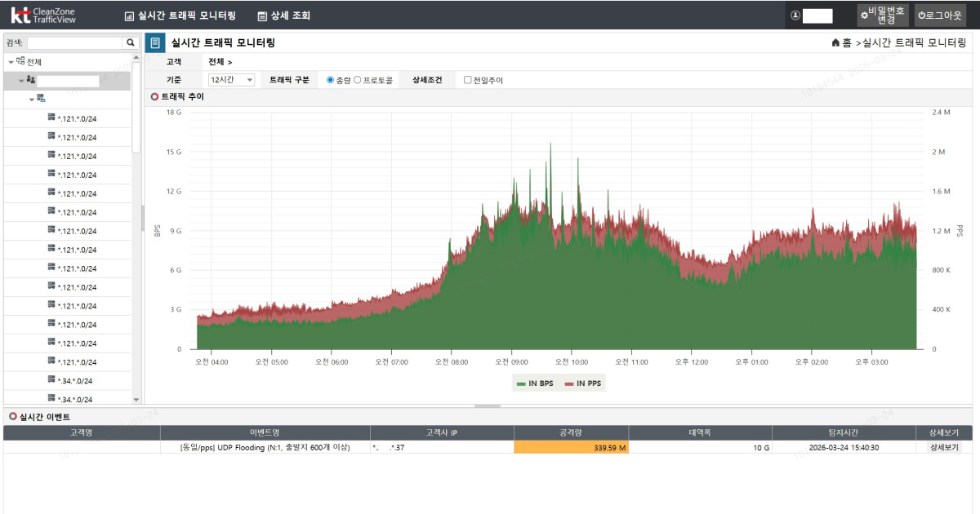Screen dimensions: 980x514
Task: Open 실시간 트래픽 모니터링 menu
Action: pyautogui.click(x=180, y=16)
